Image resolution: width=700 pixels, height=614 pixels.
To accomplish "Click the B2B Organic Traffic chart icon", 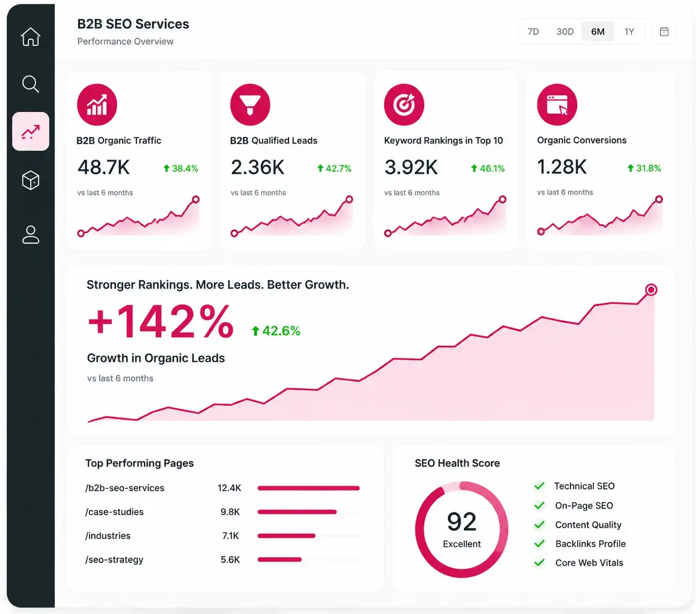I will tap(97, 105).
